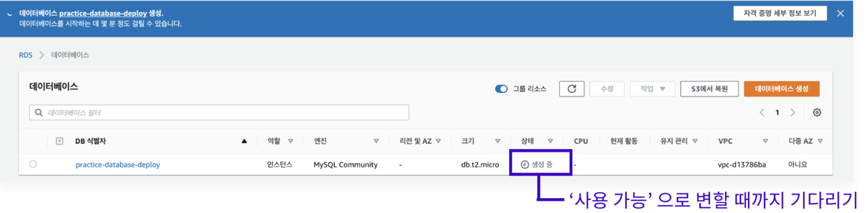The image size is (868, 213).
Task: Sort by DB 식별자 column arrow
Action: [x=244, y=141]
